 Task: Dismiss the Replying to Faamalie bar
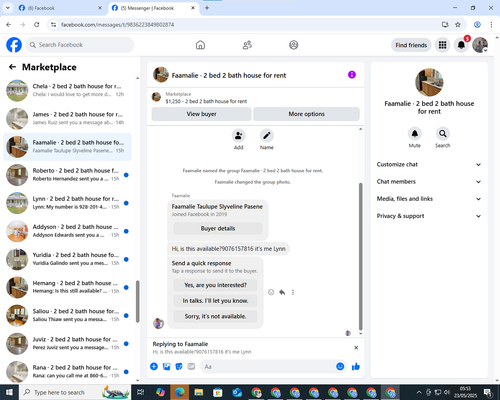[356, 348]
